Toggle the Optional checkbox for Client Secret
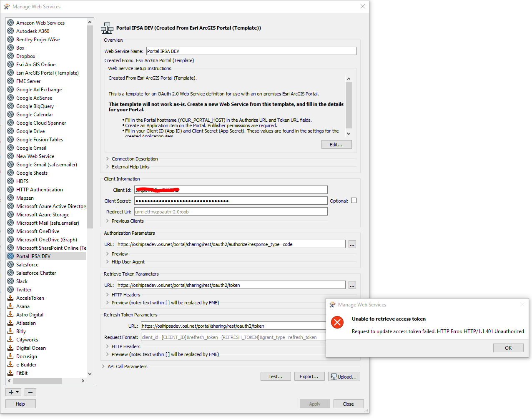The height and width of the screenshot is (419, 532). click(x=354, y=201)
